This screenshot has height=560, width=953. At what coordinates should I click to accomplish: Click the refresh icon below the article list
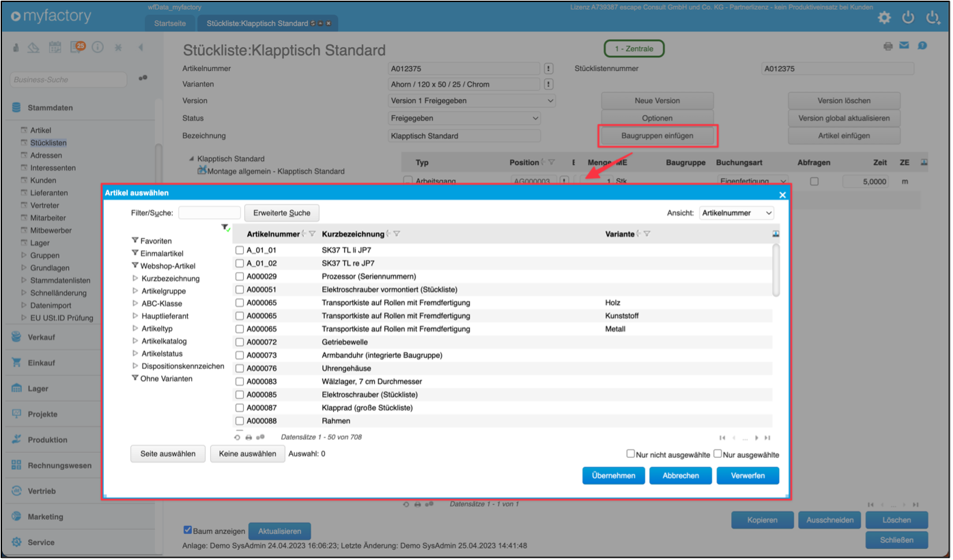click(238, 437)
